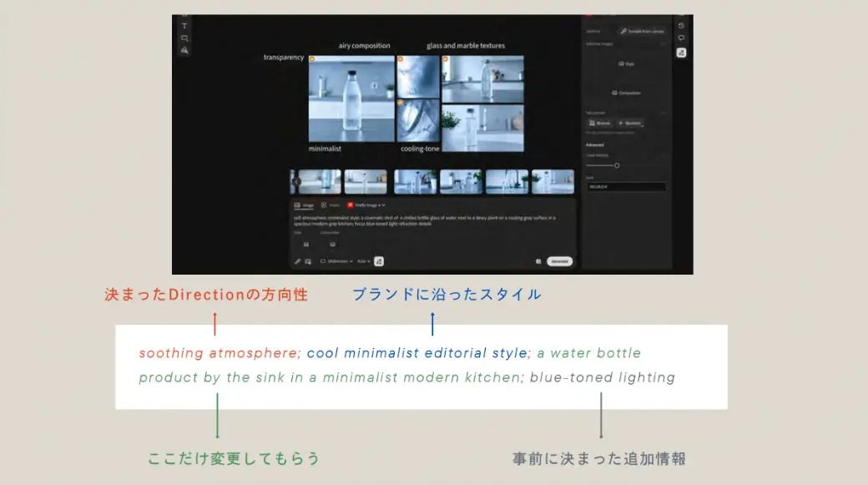Click the phrase 'blue-toned lighting'
The height and width of the screenshot is (485, 868).
point(603,377)
